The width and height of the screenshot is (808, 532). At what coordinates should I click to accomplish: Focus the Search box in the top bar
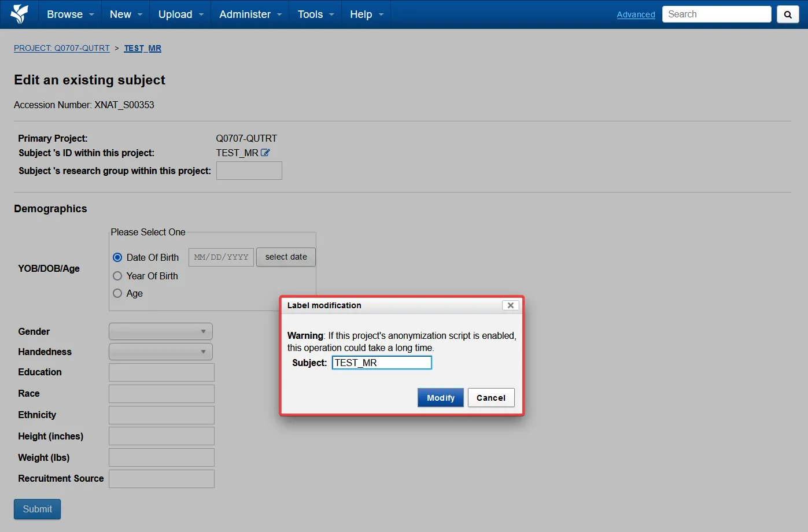tap(717, 14)
